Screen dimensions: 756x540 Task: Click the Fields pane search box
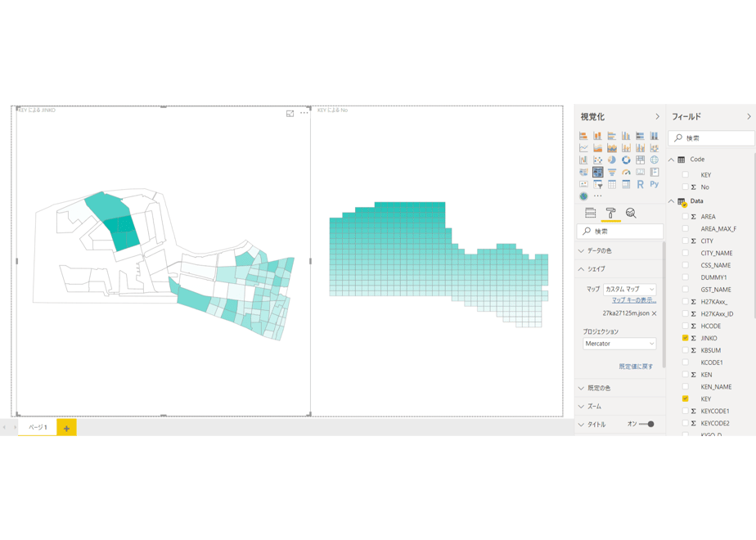711,138
